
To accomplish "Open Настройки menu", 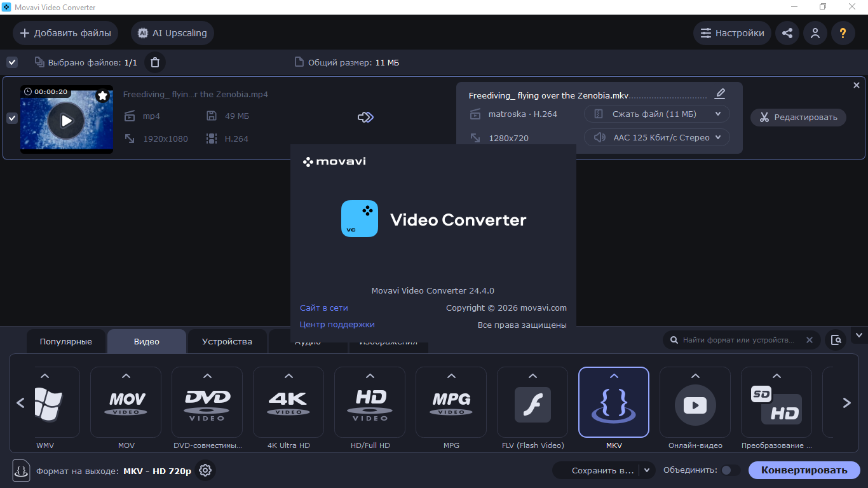I will point(733,33).
